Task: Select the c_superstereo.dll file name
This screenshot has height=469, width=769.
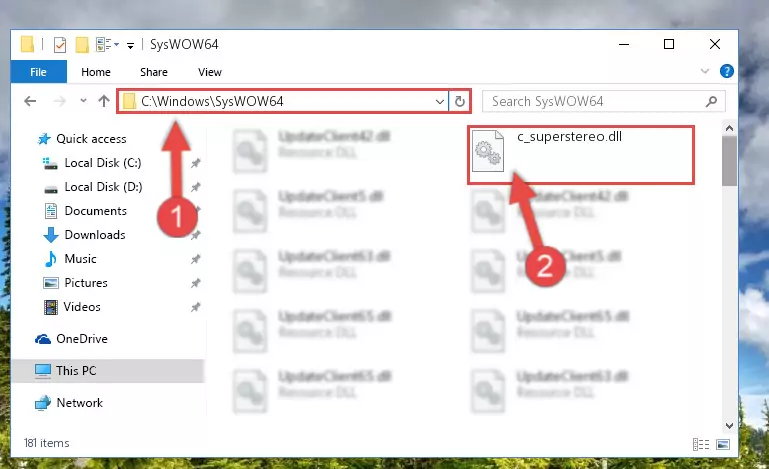Action: tap(569, 136)
